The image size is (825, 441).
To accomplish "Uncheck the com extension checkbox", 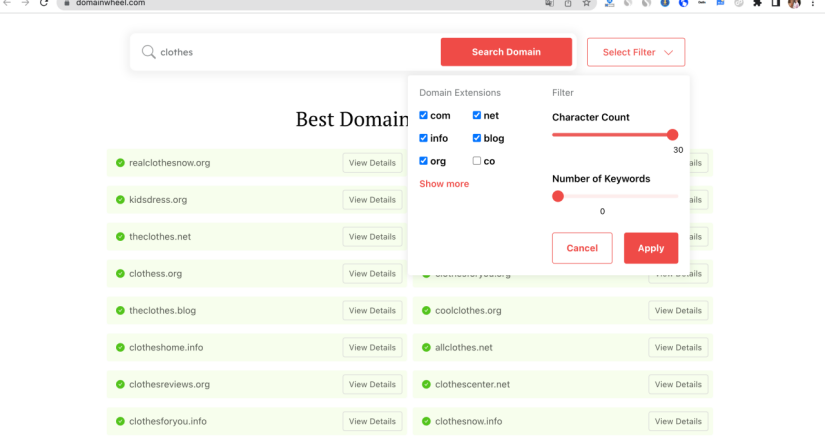I will click(x=424, y=116).
